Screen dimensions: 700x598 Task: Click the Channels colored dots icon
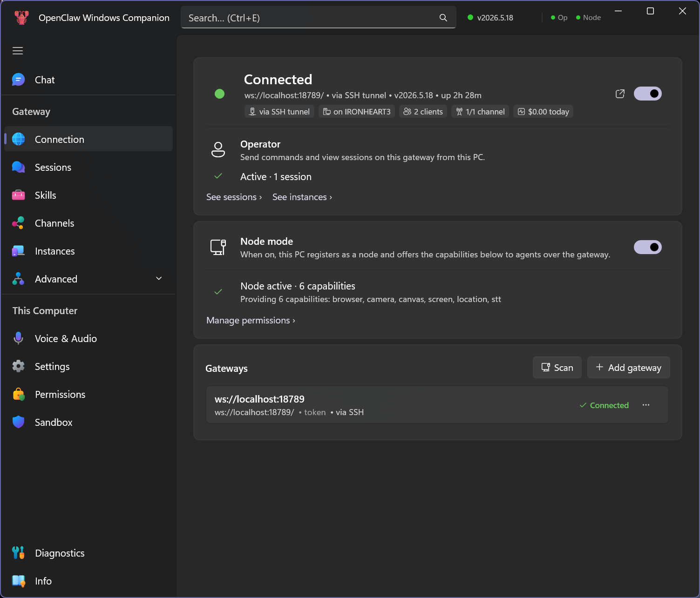pos(19,223)
